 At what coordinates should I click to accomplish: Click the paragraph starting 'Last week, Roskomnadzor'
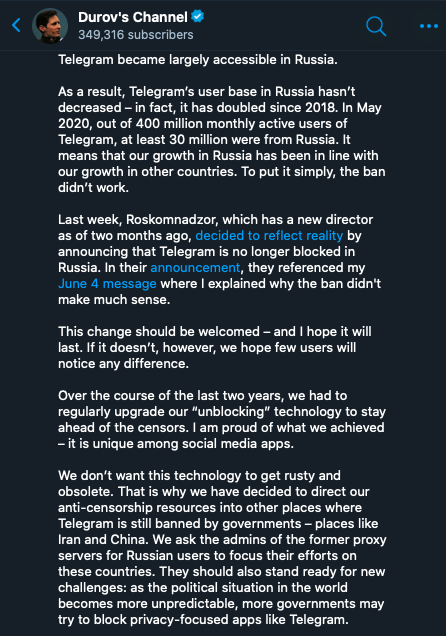click(219, 260)
